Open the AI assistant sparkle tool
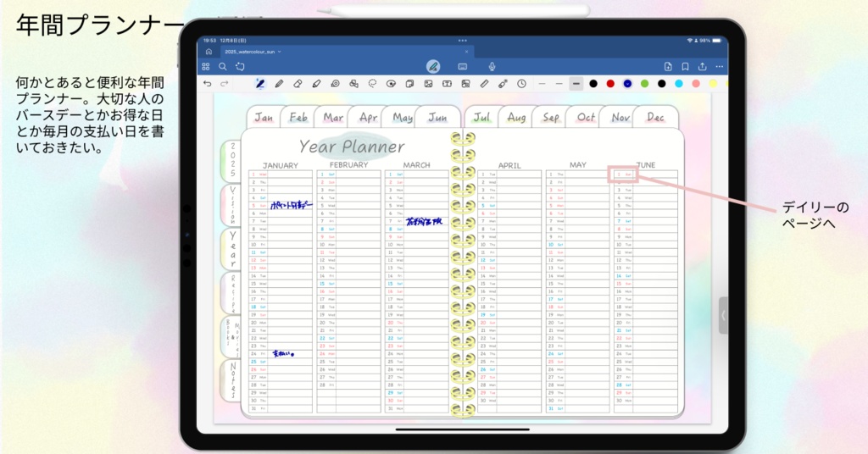The height and width of the screenshot is (454, 868). [x=240, y=66]
